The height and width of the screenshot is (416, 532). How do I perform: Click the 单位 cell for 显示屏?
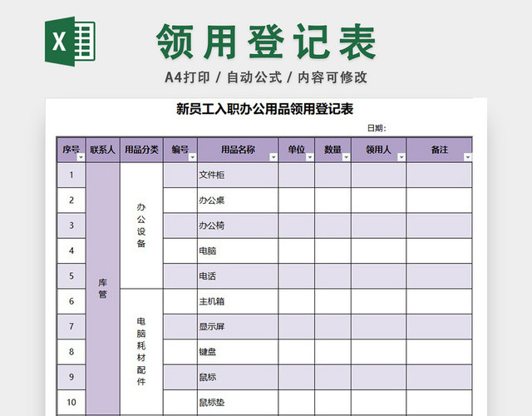pyautogui.click(x=297, y=327)
